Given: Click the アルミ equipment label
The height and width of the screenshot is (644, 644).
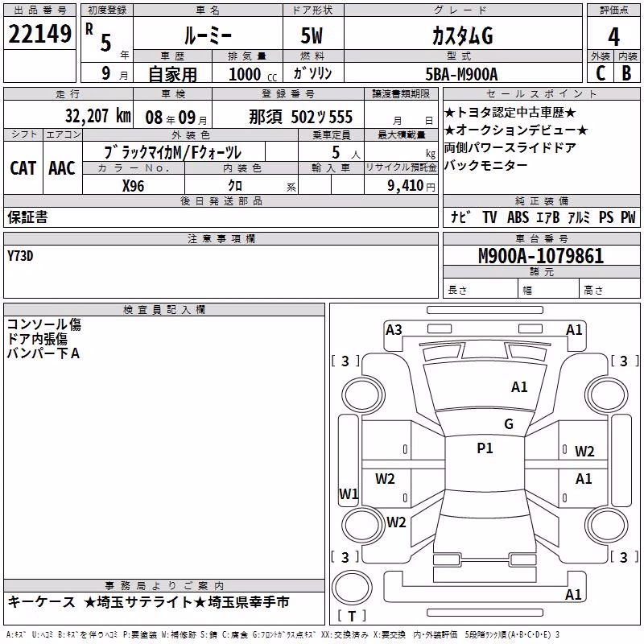Looking at the screenshot, I should (x=579, y=217).
